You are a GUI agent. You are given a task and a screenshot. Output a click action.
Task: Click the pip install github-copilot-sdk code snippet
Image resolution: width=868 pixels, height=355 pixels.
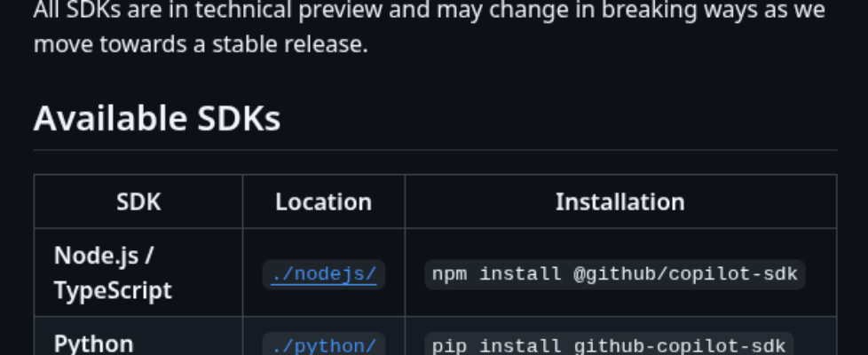coord(608,344)
